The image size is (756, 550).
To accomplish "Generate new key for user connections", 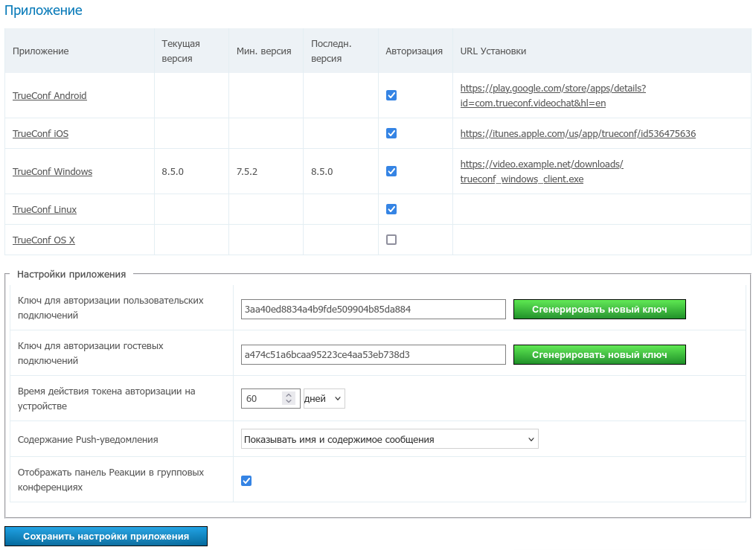I will tap(599, 310).
